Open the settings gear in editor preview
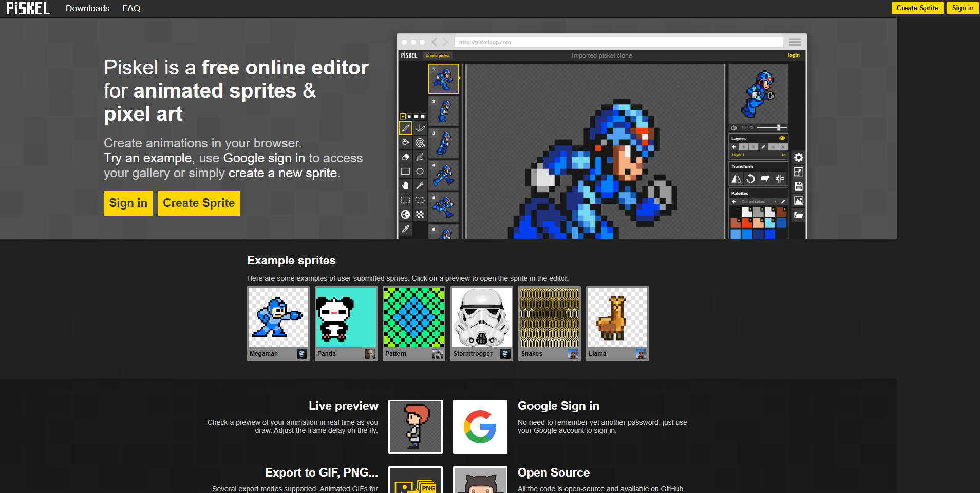980x493 pixels. 799,157
